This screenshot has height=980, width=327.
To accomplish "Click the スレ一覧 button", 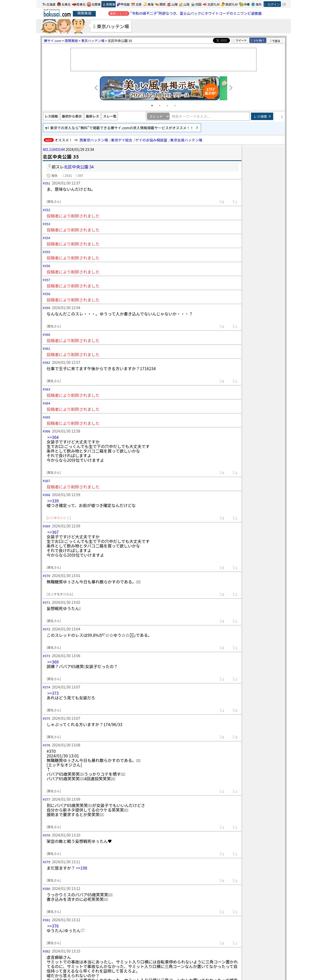I will coord(110,117).
